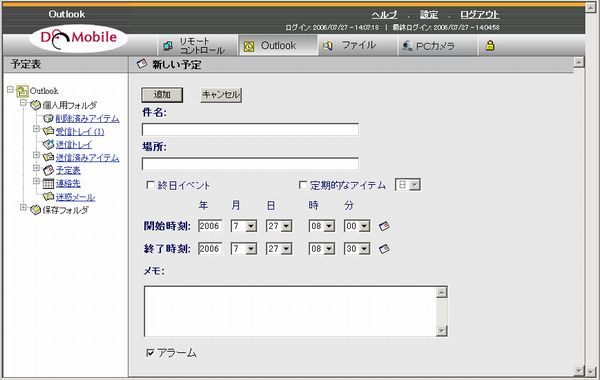The height and width of the screenshot is (380, 600).
Task: Expand the 保存フォルダ tree node
Action: coord(23,207)
